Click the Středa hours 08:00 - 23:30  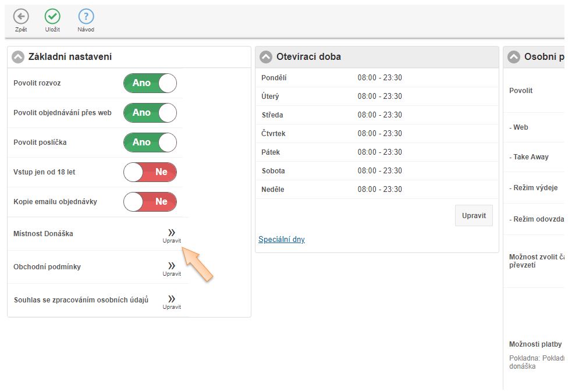point(380,115)
